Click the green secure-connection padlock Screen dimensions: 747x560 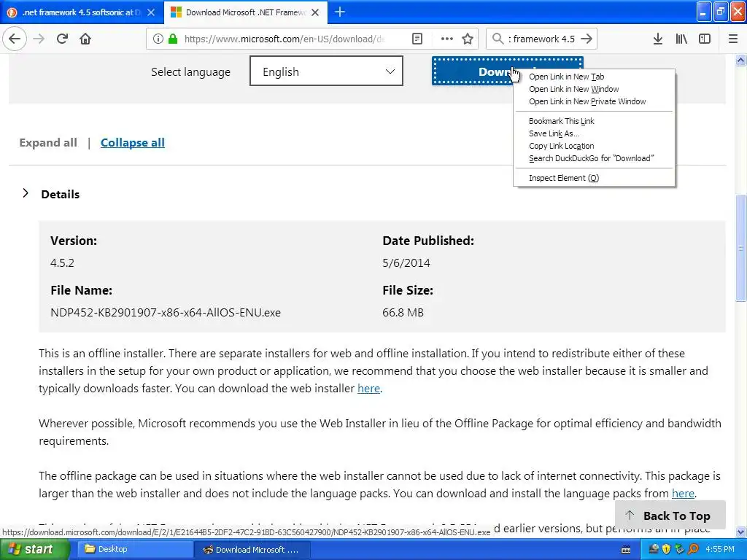tap(172, 39)
